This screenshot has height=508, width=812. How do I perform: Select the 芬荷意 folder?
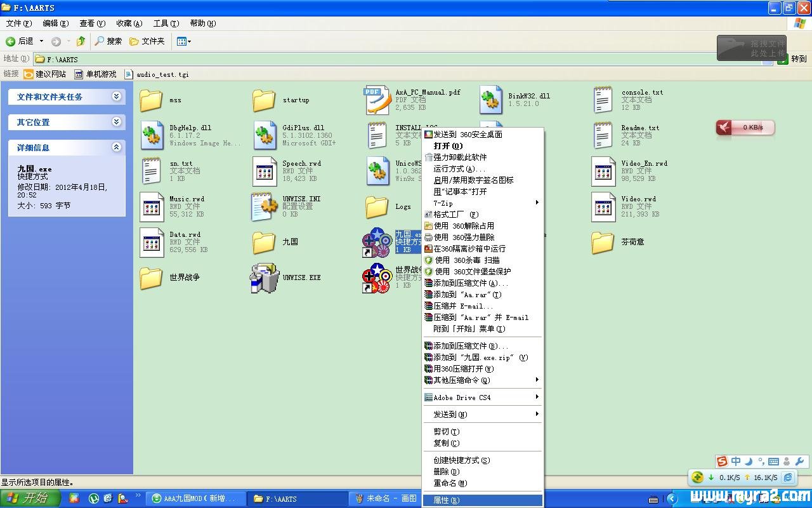pos(617,242)
